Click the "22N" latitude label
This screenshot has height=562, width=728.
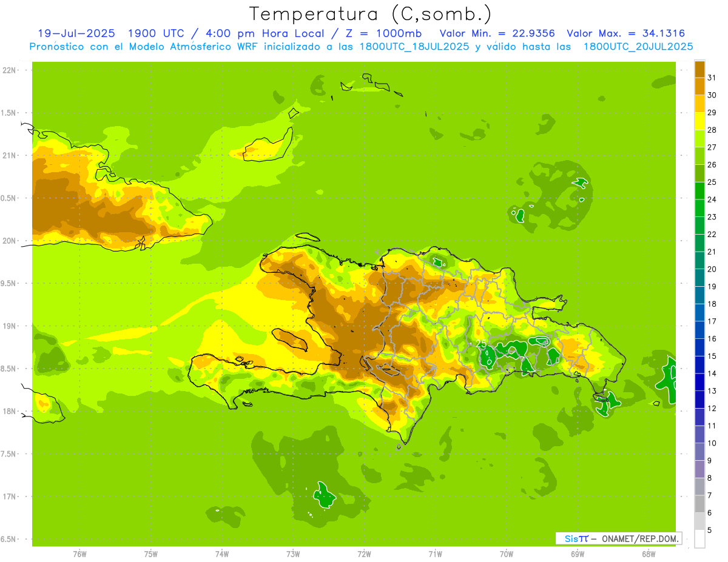click(x=8, y=70)
